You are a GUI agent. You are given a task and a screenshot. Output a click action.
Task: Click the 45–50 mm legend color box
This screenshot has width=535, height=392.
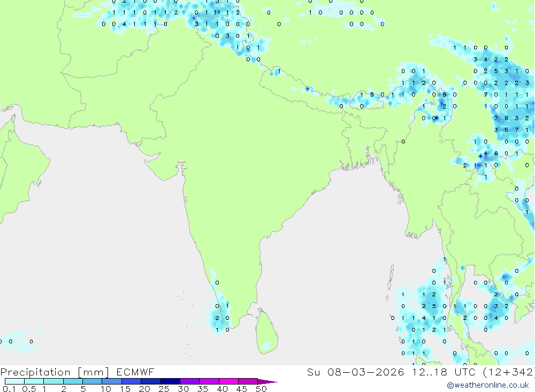[x=248, y=381]
